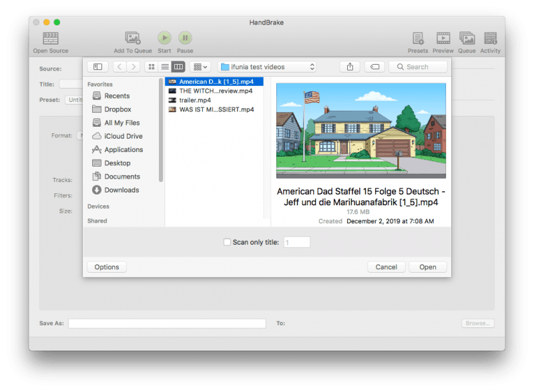This screenshot has height=392, width=534.
Task: Switch to list view mode
Action: [x=165, y=67]
